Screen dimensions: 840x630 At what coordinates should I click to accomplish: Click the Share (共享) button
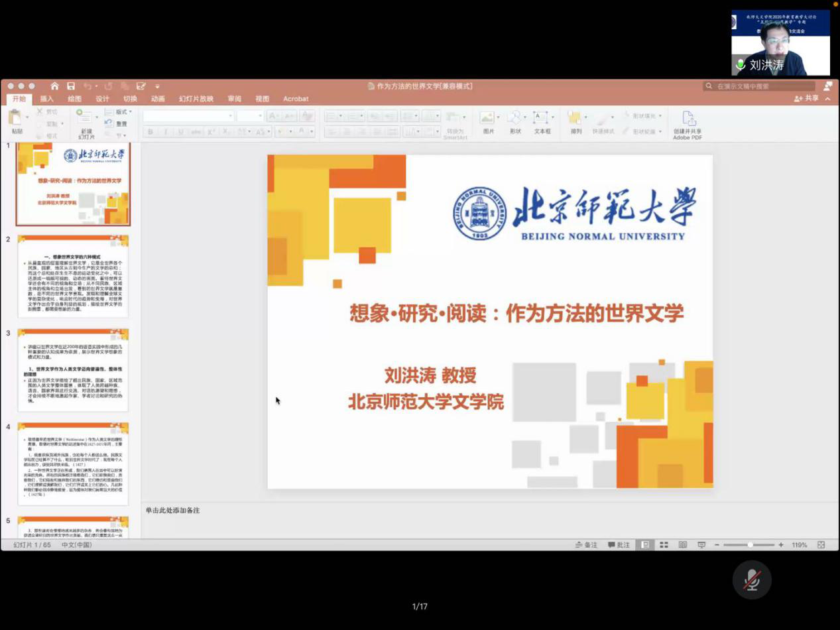click(x=807, y=98)
